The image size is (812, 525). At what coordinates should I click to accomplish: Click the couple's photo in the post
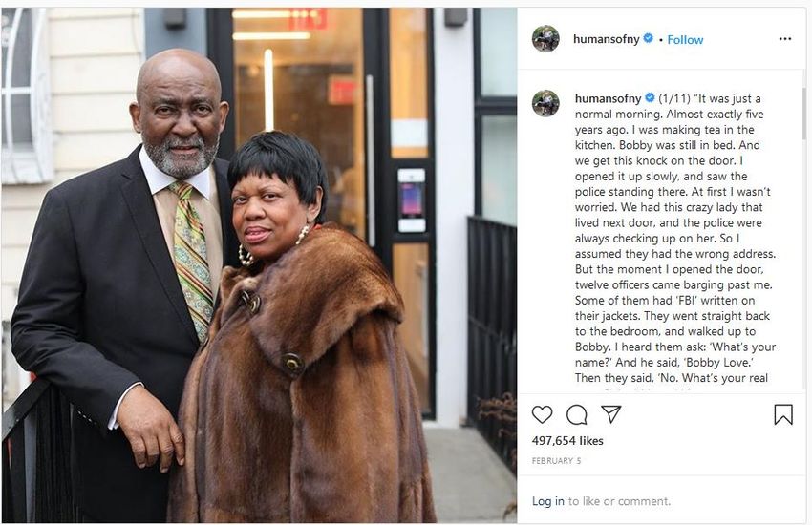coord(259,264)
